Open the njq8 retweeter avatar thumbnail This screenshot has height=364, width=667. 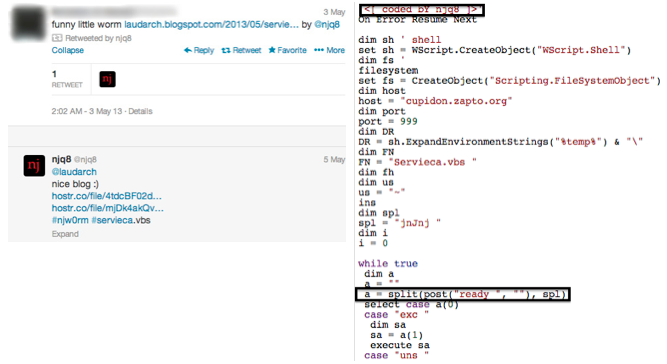click(x=107, y=79)
